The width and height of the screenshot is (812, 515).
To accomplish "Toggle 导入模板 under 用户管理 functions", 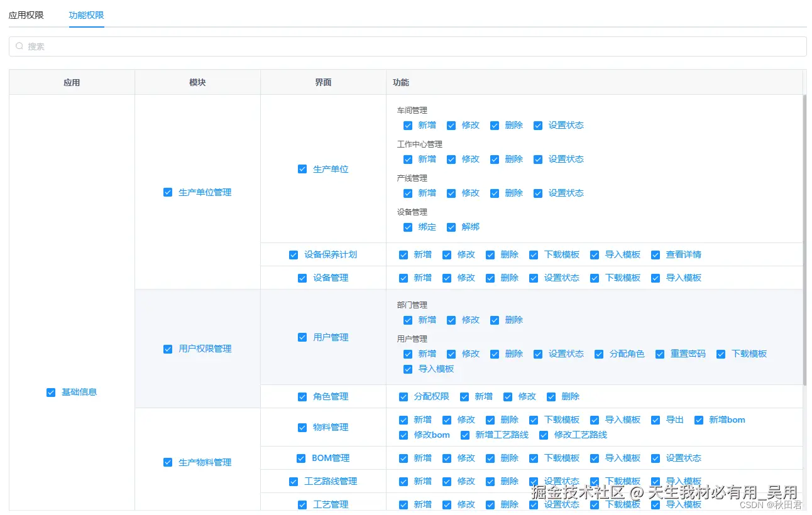I will click(x=408, y=369).
